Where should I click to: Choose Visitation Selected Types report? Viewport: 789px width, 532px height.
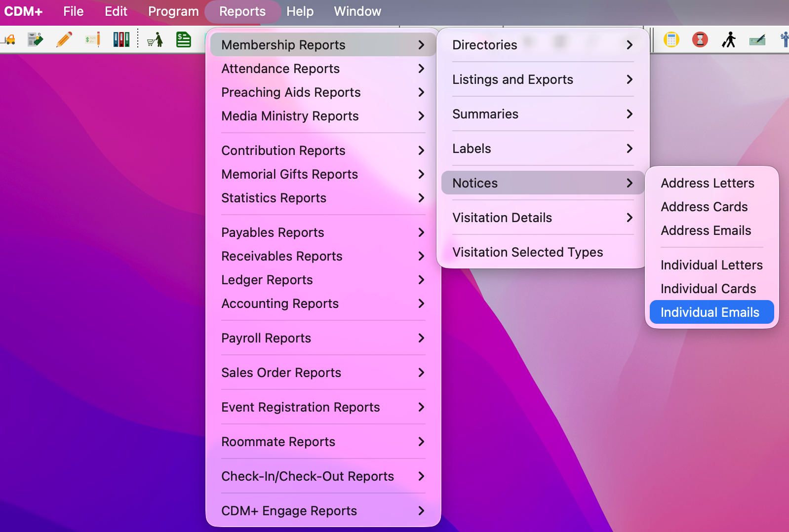click(x=543, y=252)
